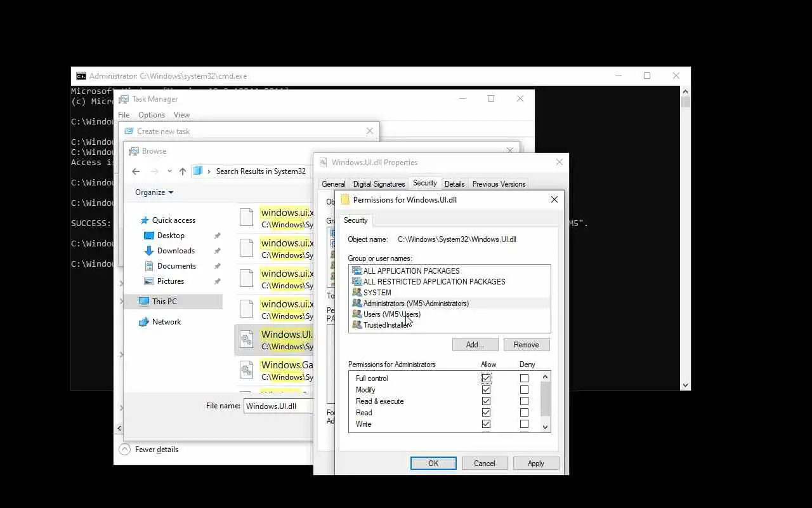
Task: Click the Fewer details arrow icon
Action: click(125, 450)
